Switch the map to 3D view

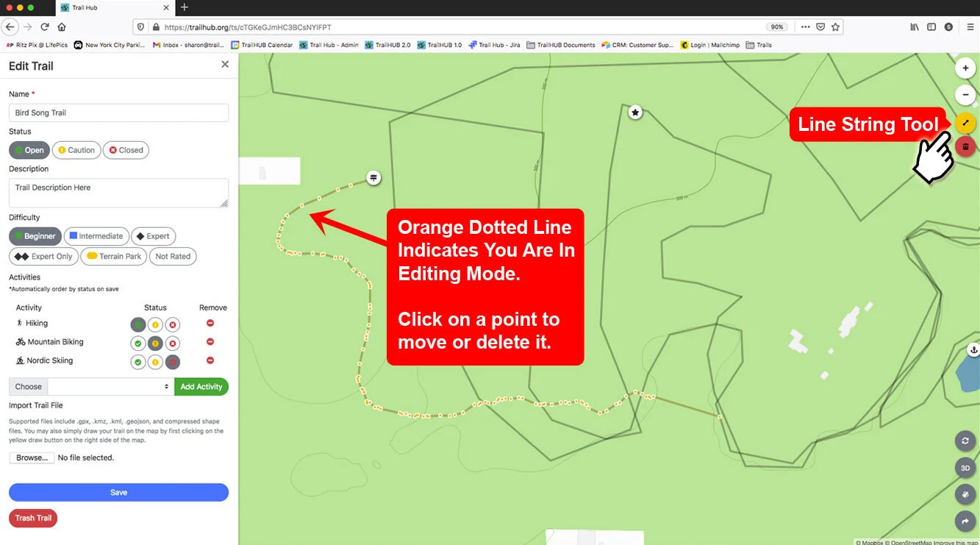coord(965,468)
